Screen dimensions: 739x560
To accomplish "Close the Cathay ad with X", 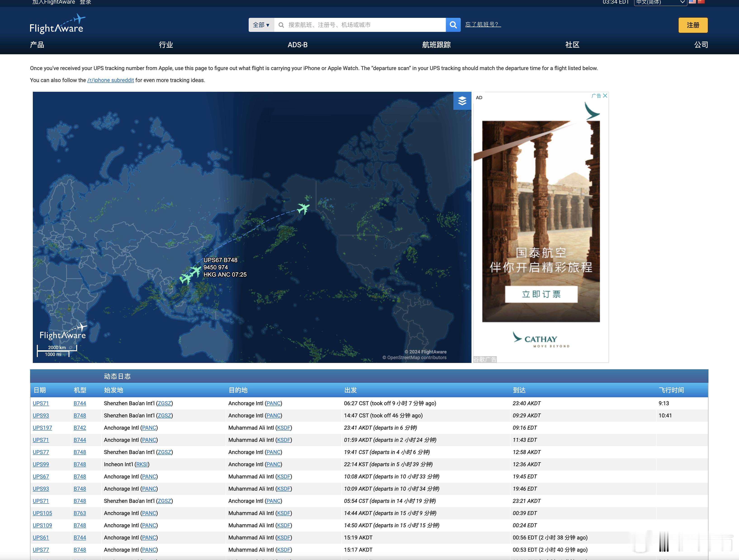I will [x=605, y=96].
